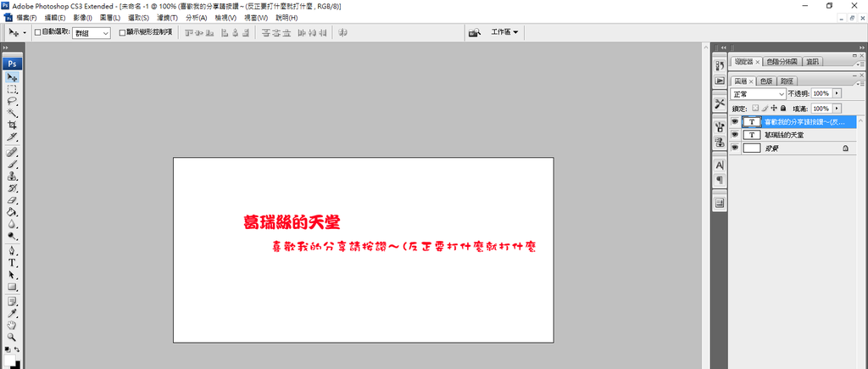Select the Eyedropper tool
This screenshot has height=369, width=868.
pyautogui.click(x=12, y=314)
